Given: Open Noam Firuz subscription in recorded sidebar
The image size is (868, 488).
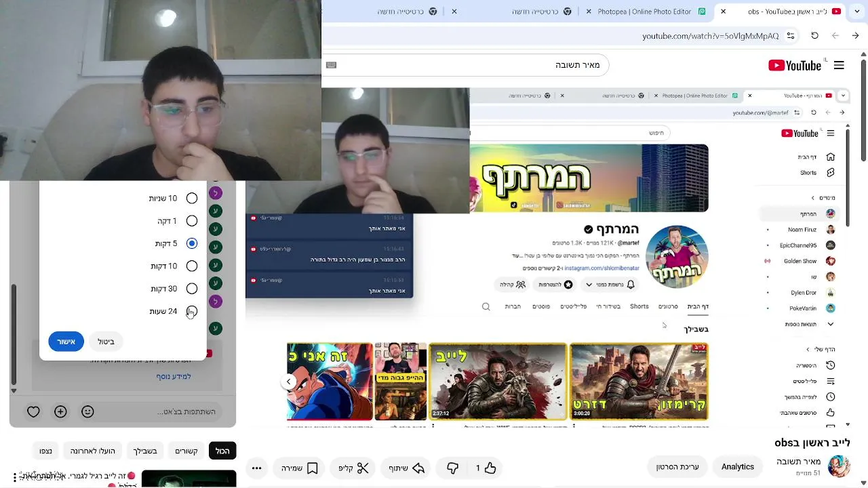Looking at the screenshot, I should (811, 230).
